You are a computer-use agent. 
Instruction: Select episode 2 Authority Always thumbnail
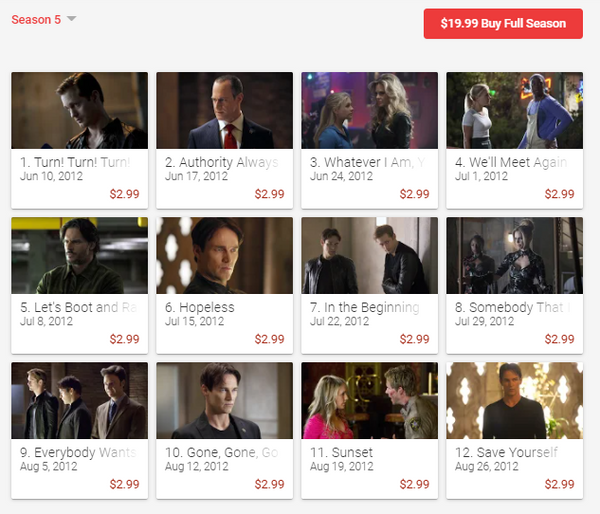pyautogui.click(x=225, y=110)
